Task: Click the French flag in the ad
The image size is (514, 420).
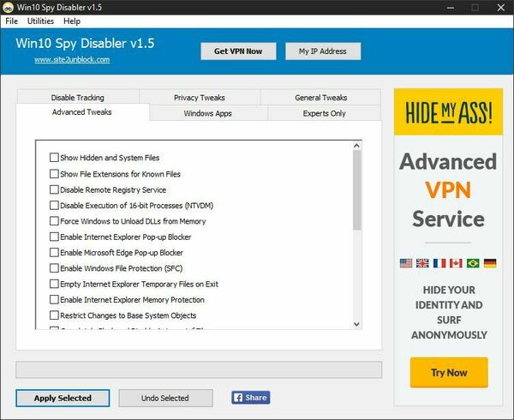Action: tap(439, 263)
